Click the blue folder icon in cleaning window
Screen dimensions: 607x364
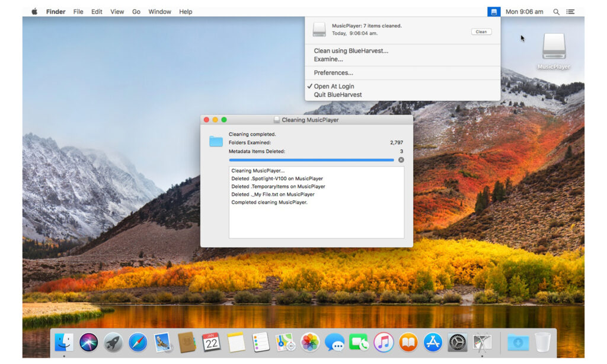pos(216,141)
